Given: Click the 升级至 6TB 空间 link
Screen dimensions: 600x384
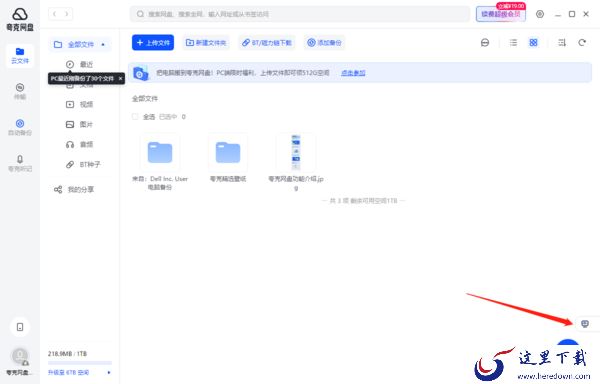Looking at the screenshot, I should [x=68, y=372].
